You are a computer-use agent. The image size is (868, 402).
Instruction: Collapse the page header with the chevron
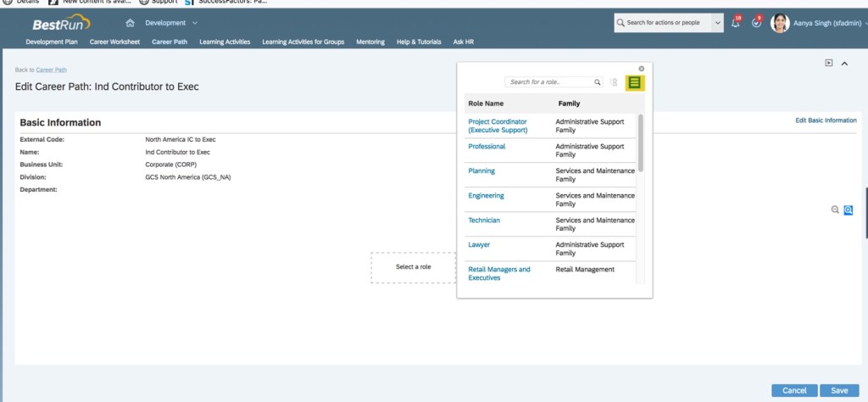pos(844,63)
